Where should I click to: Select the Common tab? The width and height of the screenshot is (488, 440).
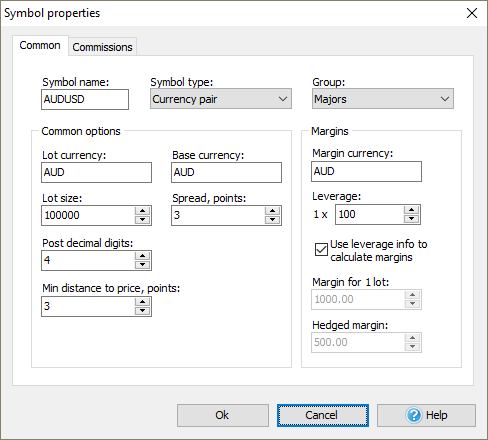[x=40, y=45]
